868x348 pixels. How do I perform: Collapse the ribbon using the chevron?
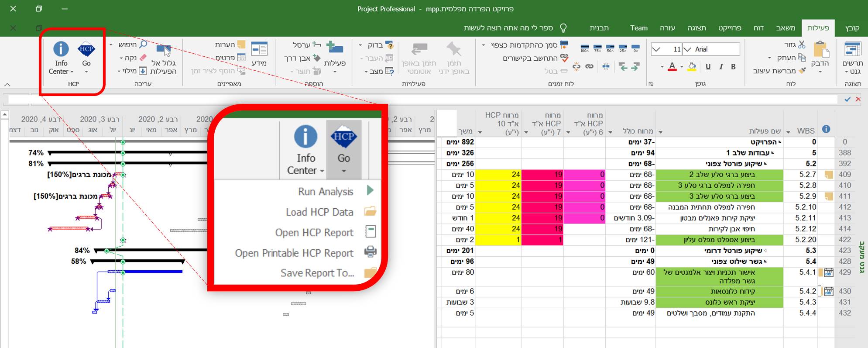click(x=7, y=84)
